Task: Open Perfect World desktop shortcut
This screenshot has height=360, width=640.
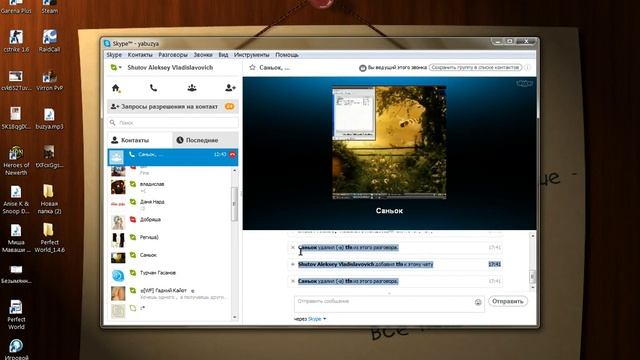Action: pos(16,315)
